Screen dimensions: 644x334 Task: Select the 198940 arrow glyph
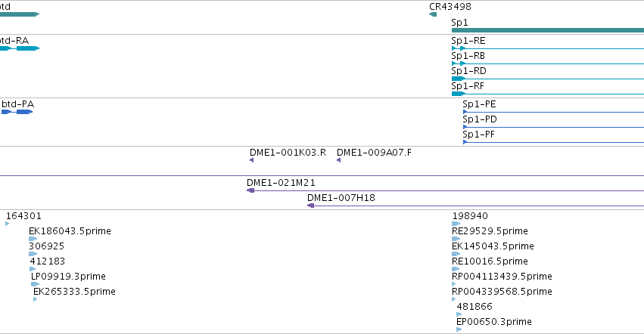pos(456,224)
